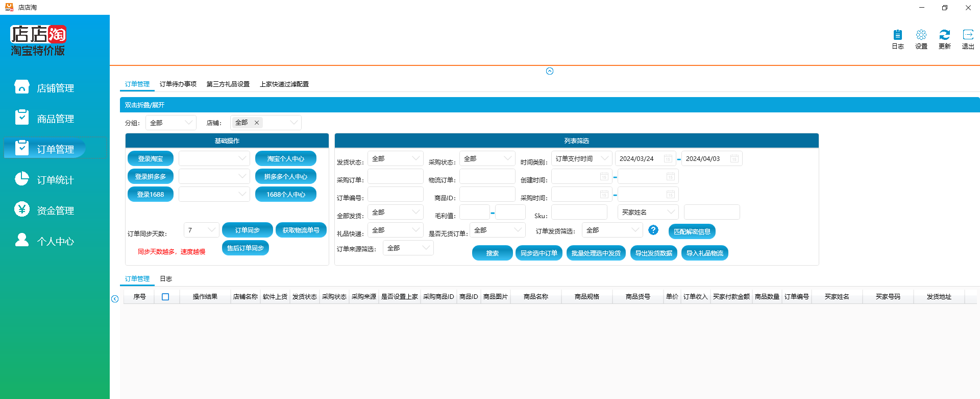Image resolution: width=980 pixels, height=399 pixels.
Task: Open 资金管理 in the sidebar
Action: click(45, 210)
